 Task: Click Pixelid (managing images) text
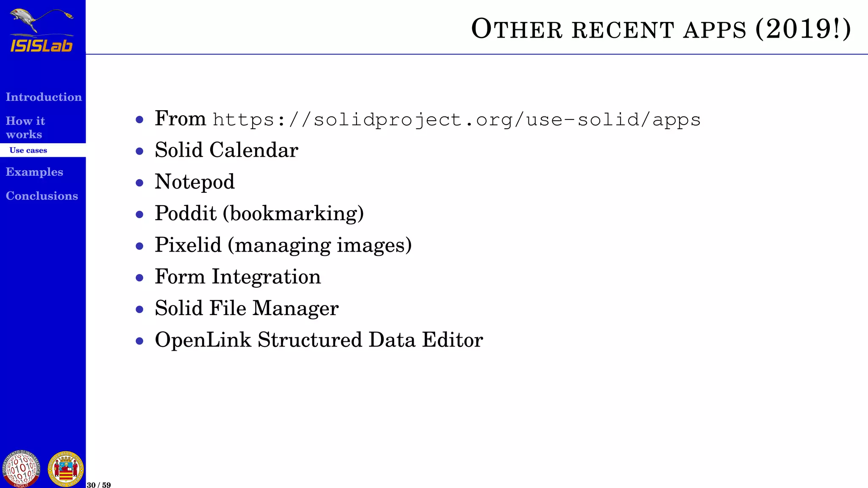coord(283,245)
